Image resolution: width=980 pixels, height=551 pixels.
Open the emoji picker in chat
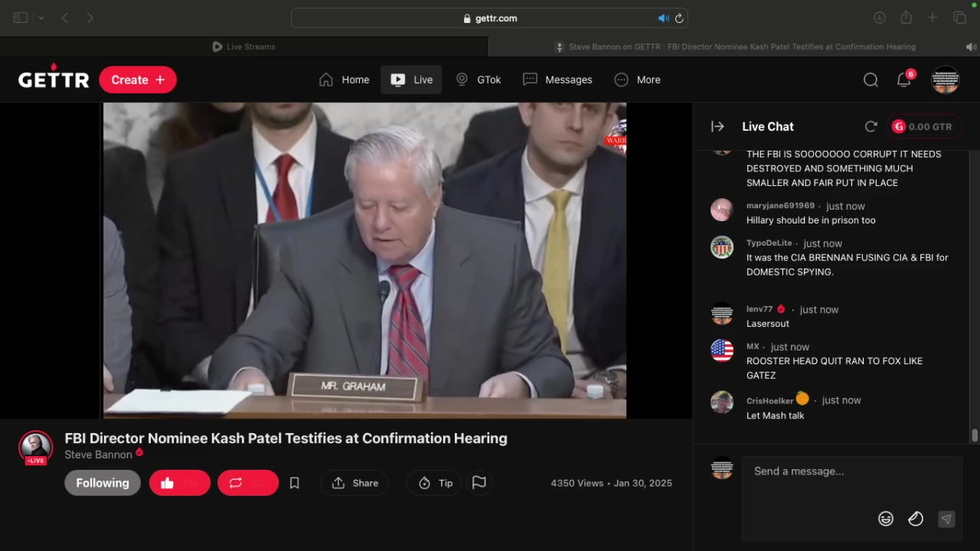(x=886, y=519)
